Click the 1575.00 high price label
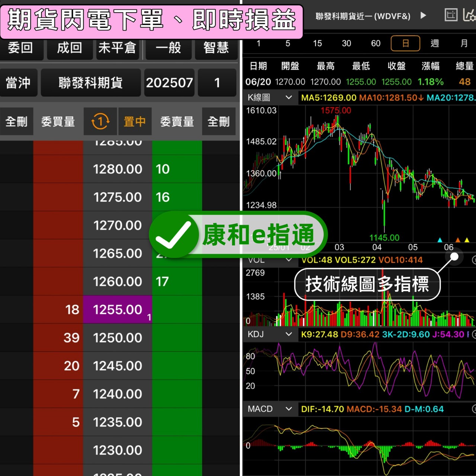 (336, 110)
